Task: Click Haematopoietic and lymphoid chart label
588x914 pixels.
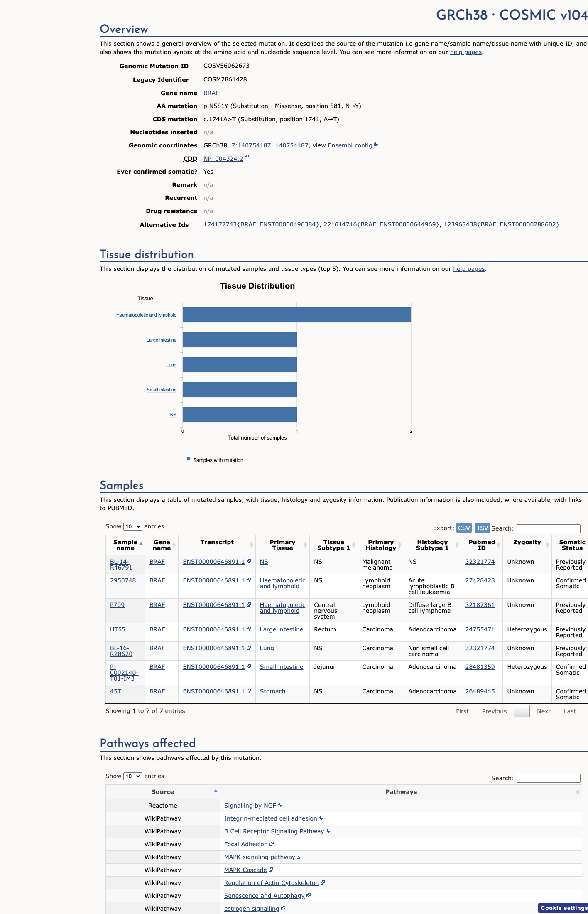Action: pos(146,315)
